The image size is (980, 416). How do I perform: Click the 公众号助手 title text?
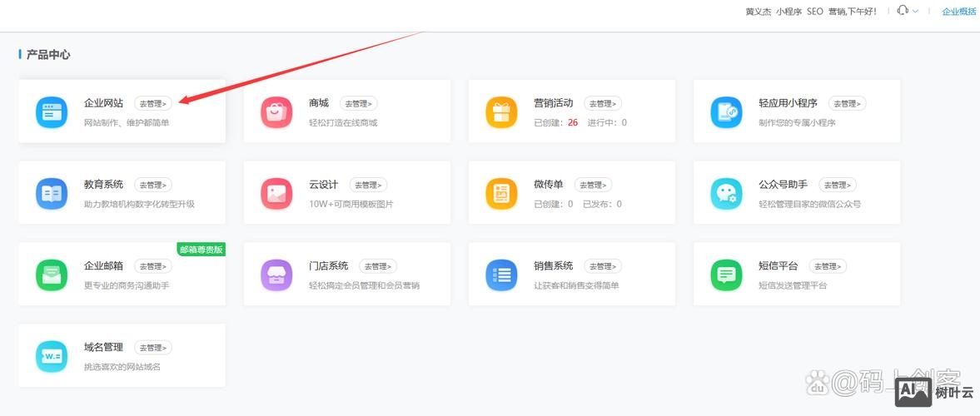click(x=784, y=184)
